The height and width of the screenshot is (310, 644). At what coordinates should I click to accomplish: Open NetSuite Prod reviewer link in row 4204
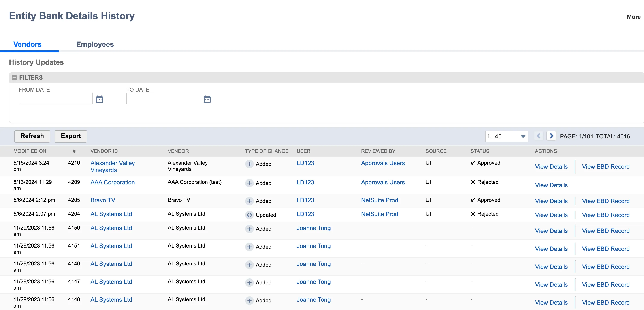[x=380, y=214]
